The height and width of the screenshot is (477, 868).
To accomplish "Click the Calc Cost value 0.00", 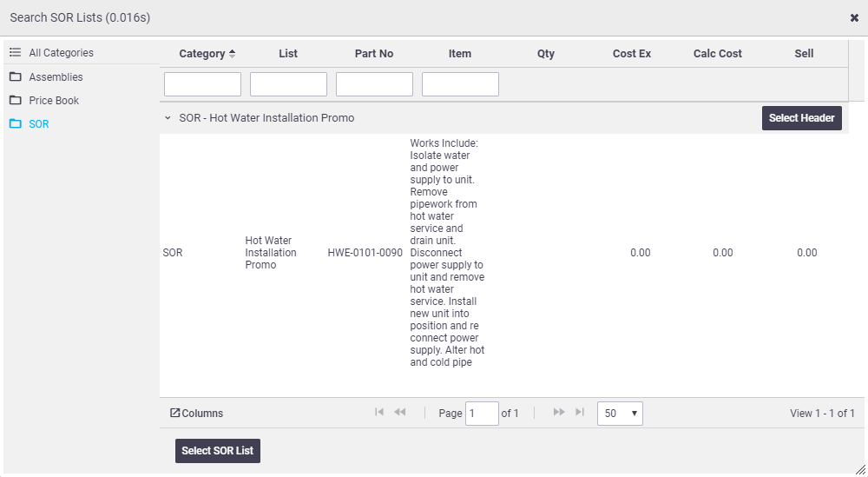I will pyautogui.click(x=722, y=253).
